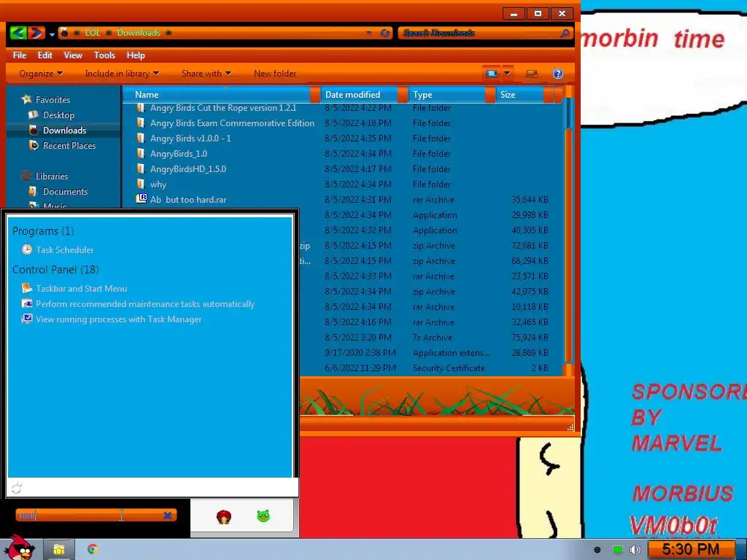The height and width of the screenshot is (560, 747).
Task: Expand the Share with dropdown
Action: [x=206, y=74]
